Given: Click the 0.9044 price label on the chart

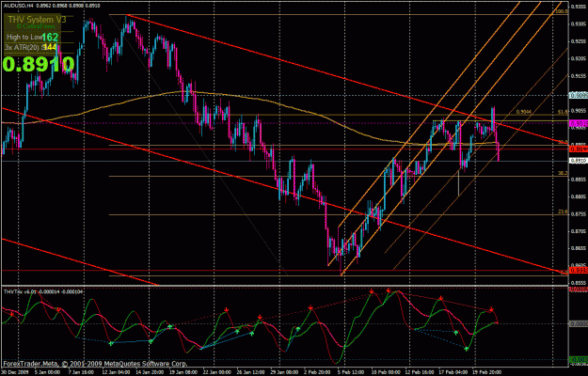Looking at the screenshot, I should [523, 112].
